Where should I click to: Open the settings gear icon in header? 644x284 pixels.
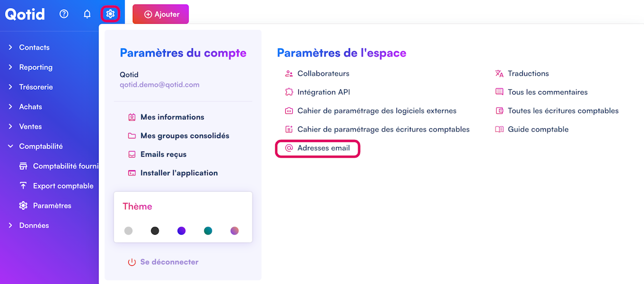[111, 14]
